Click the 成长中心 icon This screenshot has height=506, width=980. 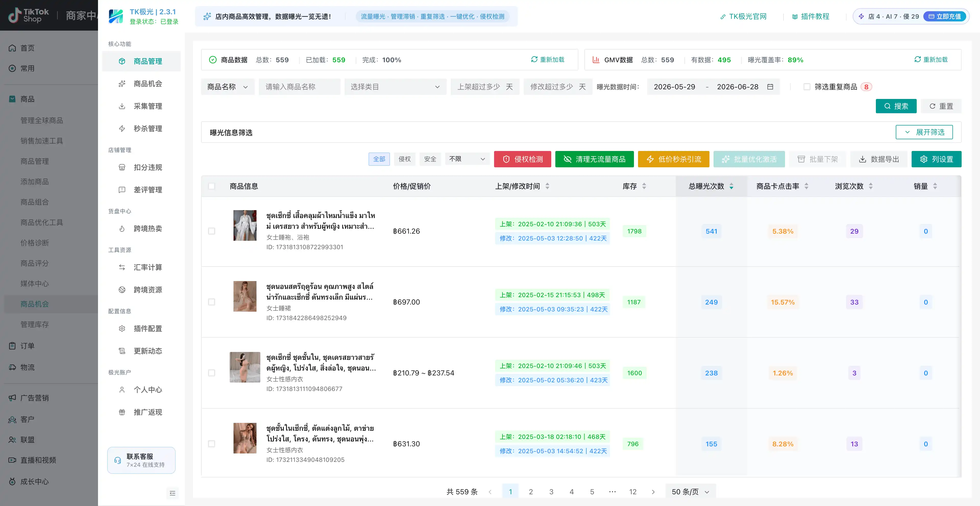pyautogui.click(x=12, y=482)
